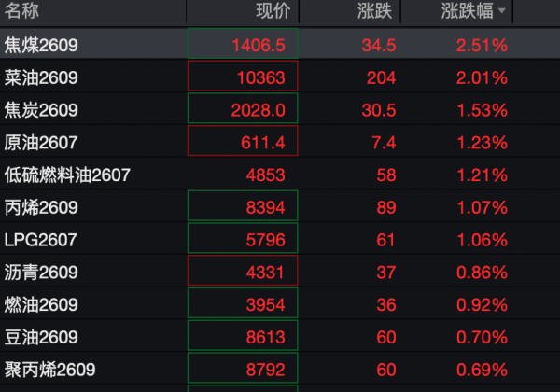
Task: Sort by the 涨跌幅 dropdown arrow
Action: 502,11
